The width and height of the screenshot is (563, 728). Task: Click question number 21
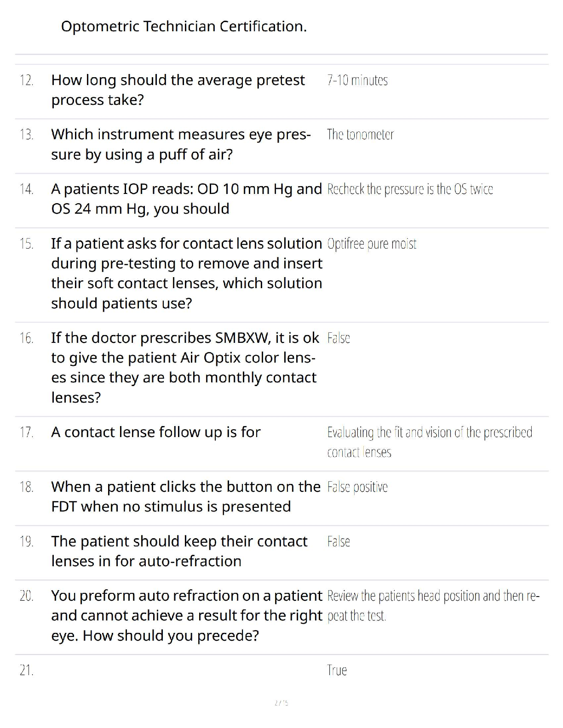click(26, 671)
